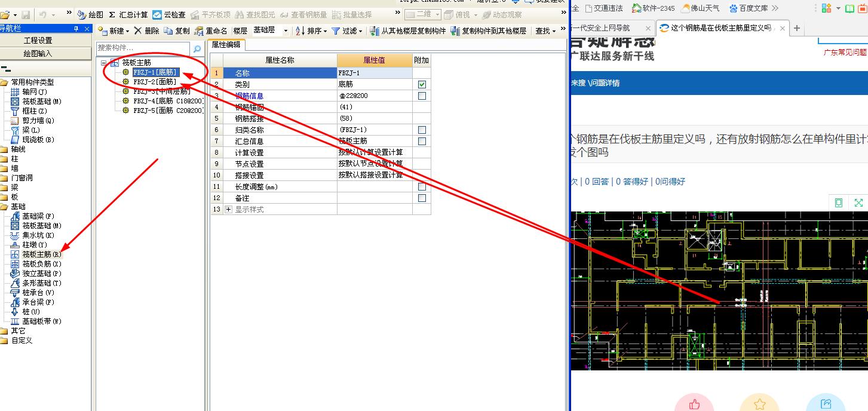Switch to browser tab 这个钢筋是在伐板主筋里定义吗

(x=720, y=27)
